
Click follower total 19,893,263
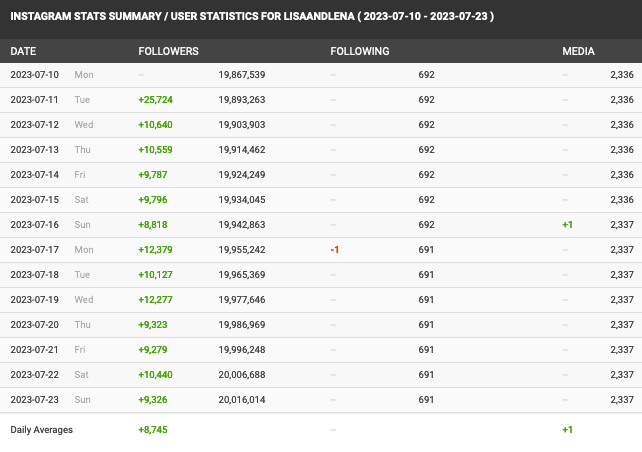[242, 100]
